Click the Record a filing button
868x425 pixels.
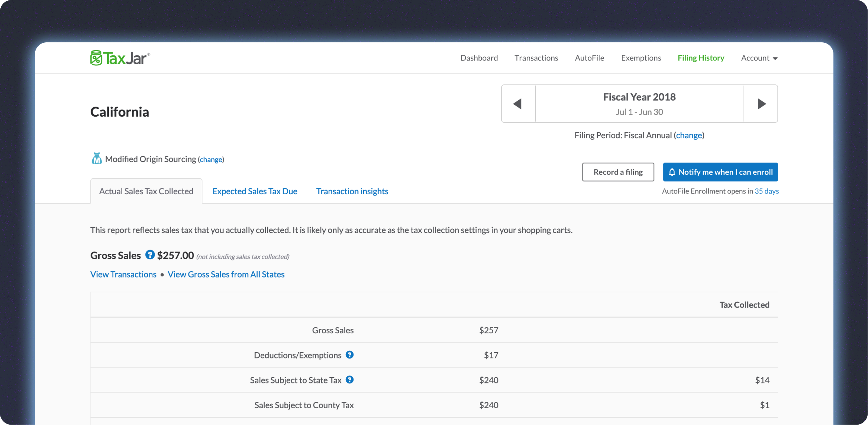pos(618,172)
